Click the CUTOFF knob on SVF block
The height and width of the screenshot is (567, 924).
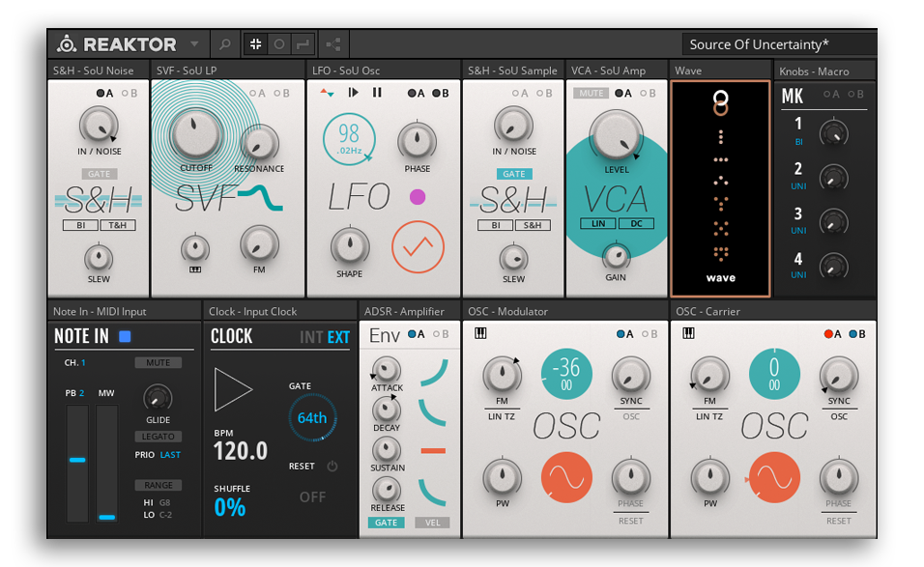tap(195, 134)
